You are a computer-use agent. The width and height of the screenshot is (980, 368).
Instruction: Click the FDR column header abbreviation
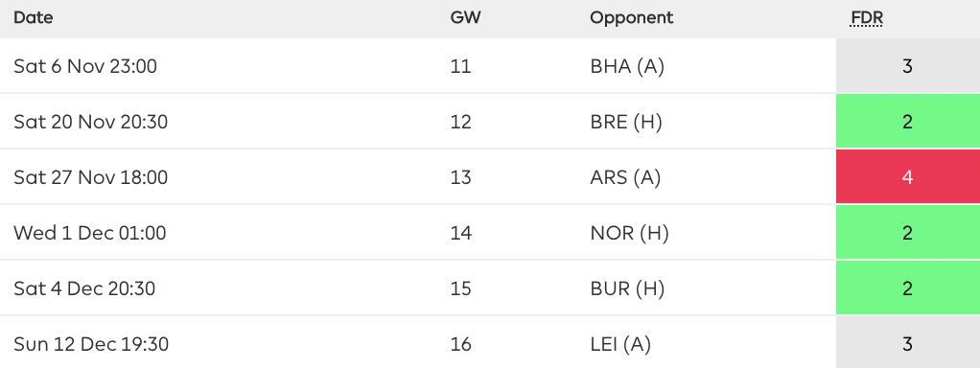coord(867,18)
